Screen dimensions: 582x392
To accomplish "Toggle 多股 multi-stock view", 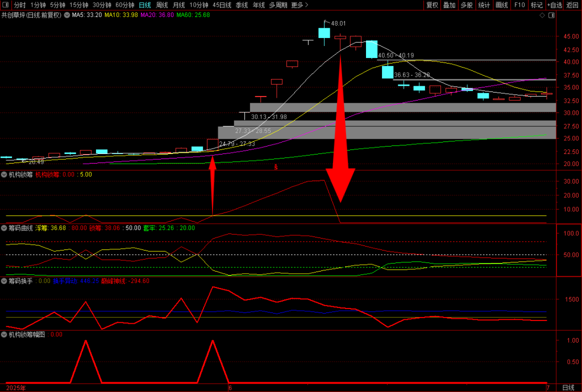I will click(x=467, y=5).
